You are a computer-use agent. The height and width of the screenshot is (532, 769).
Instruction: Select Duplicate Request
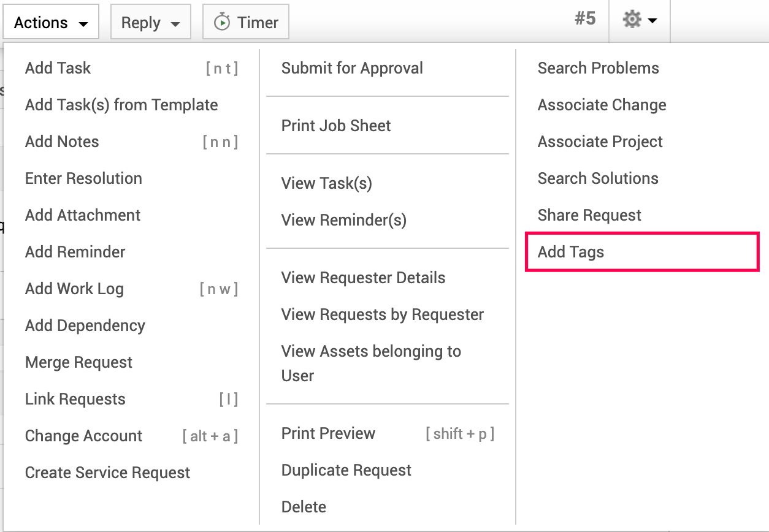pyautogui.click(x=346, y=469)
